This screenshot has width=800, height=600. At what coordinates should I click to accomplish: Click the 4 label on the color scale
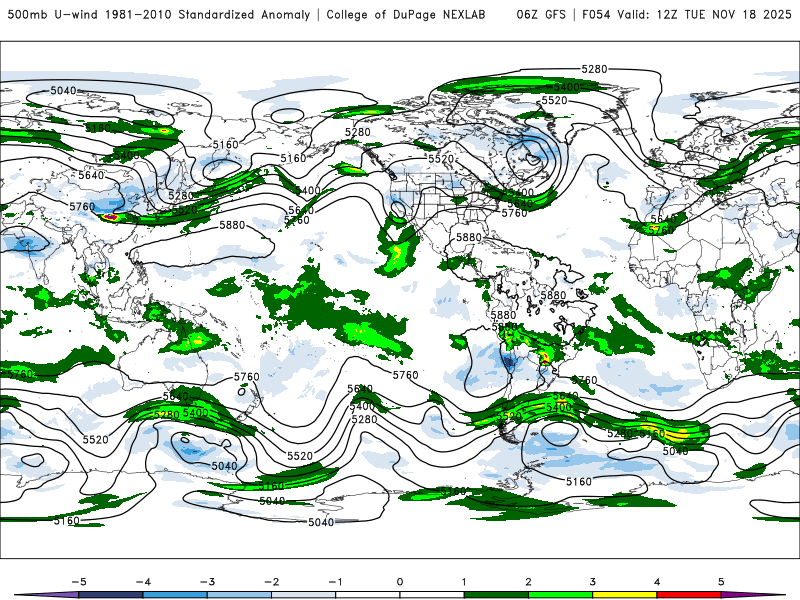pyautogui.click(x=657, y=582)
